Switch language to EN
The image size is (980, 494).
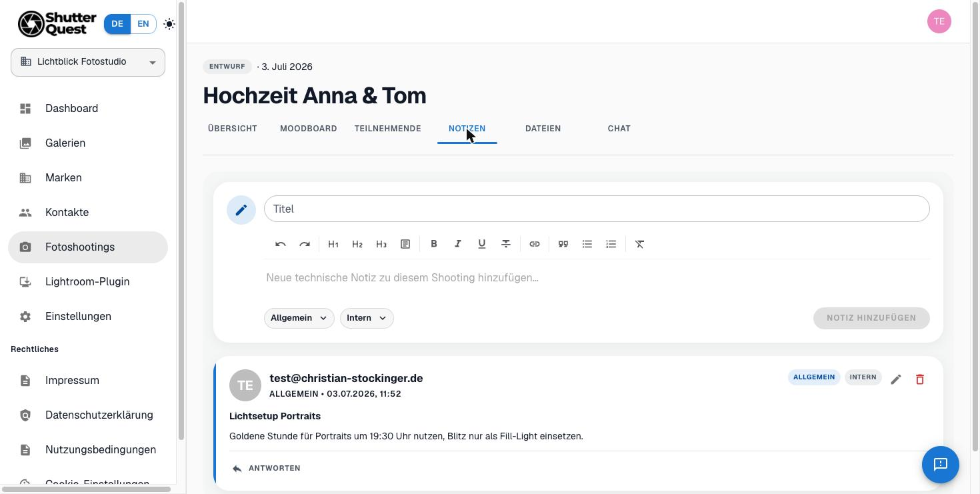coord(143,24)
